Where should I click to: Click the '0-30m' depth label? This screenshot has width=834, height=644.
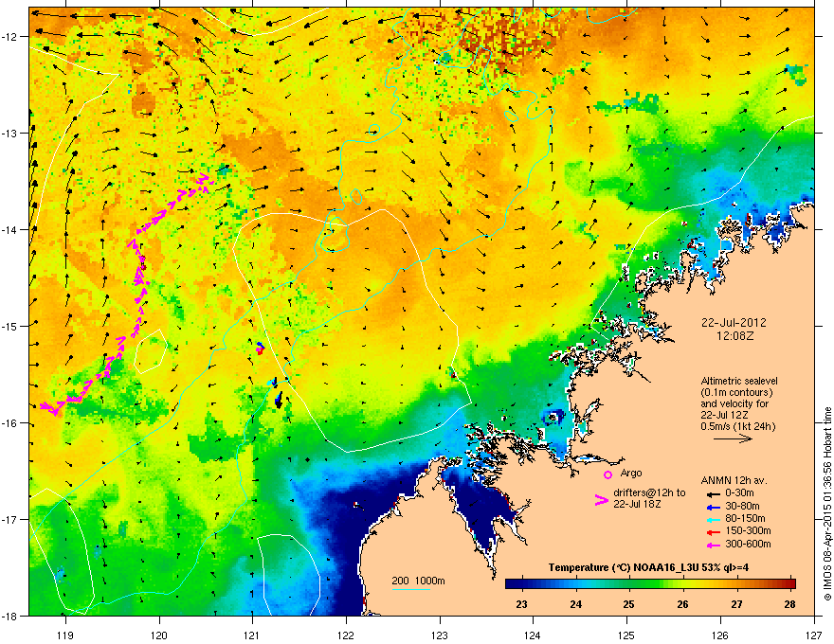tap(740, 493)
